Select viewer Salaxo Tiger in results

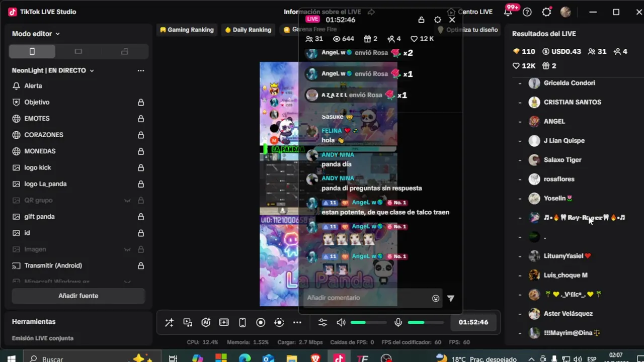point(562,160)
